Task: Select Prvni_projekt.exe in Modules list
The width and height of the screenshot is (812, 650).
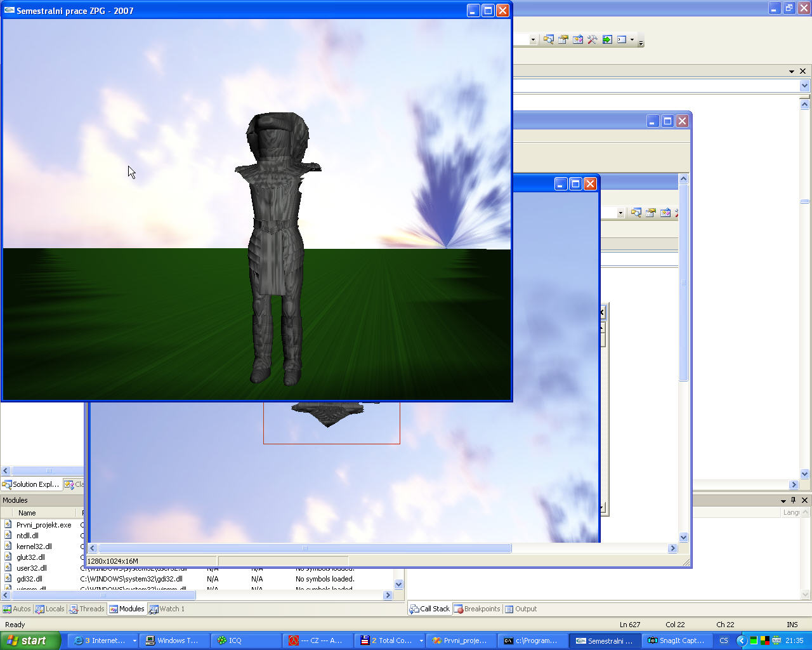Action: pos(43,525)
